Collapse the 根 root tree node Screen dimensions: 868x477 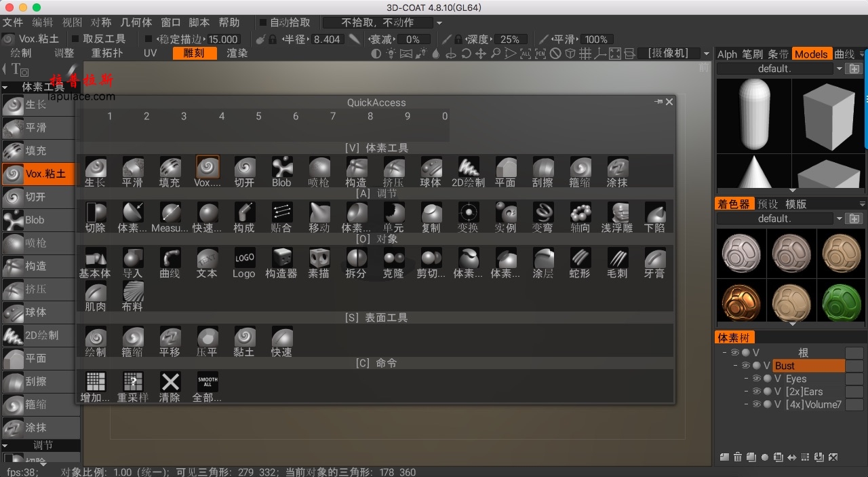coord(725,353)
